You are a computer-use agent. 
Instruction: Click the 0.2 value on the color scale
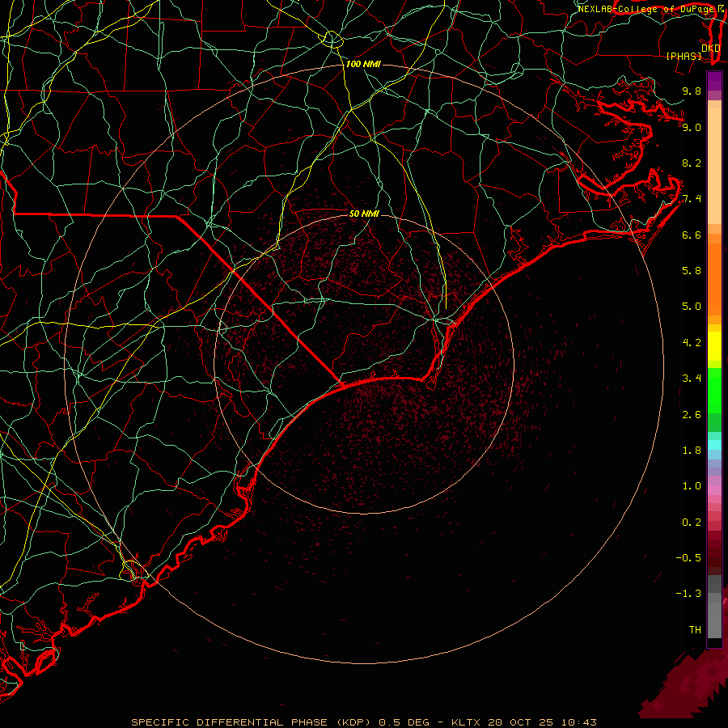point(692,523)
